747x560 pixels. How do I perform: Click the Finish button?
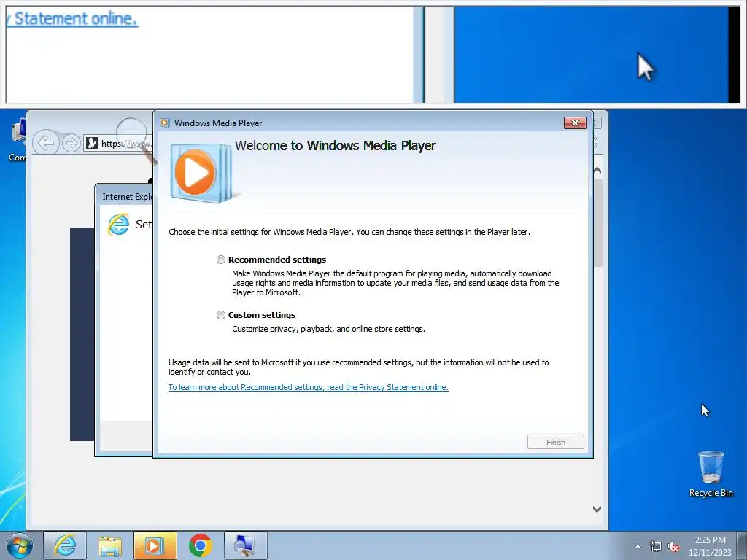555,442
